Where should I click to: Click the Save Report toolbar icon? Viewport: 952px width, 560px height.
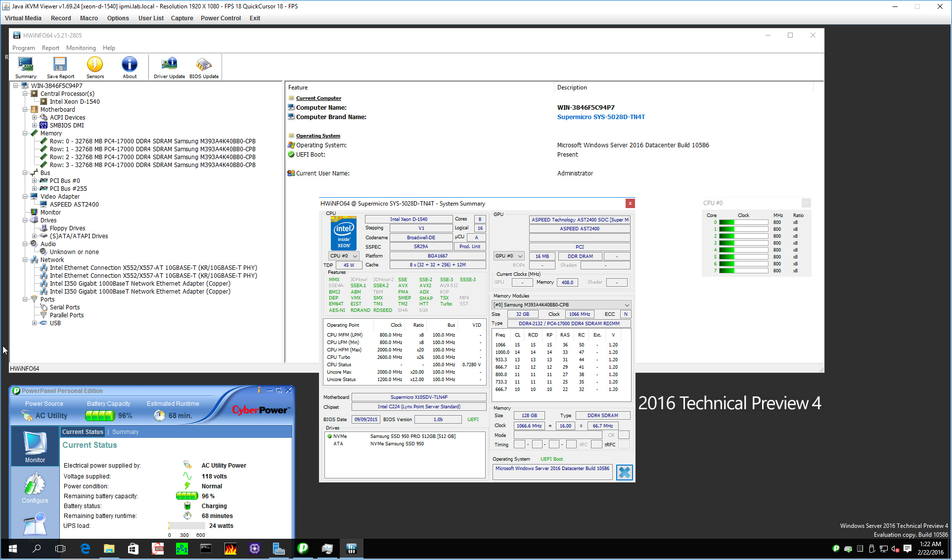(60, 68)
